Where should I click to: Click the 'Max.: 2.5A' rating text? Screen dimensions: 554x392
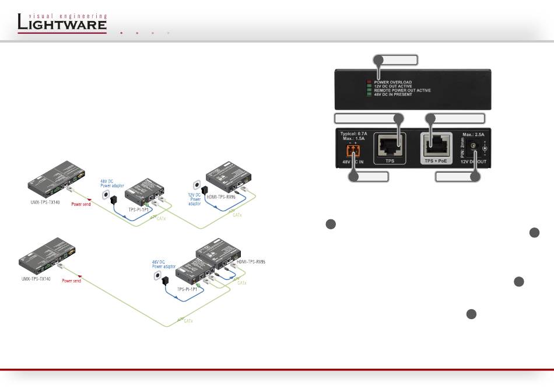[474, 135]
